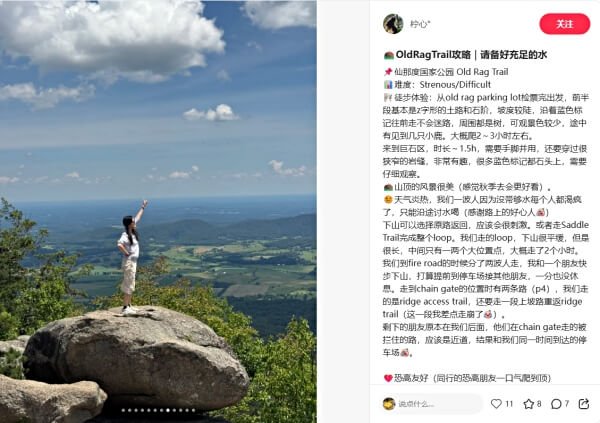Like the post with the heart icon

coord(496,403)
